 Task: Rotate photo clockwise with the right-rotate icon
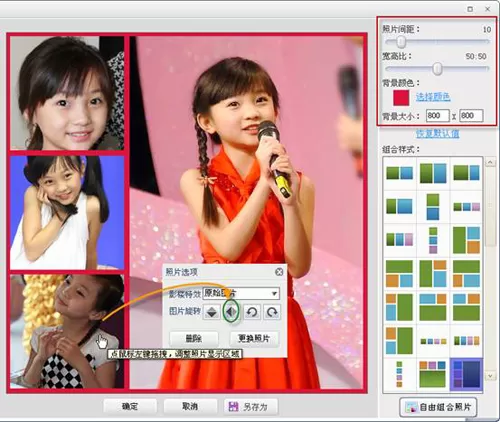click(x=272, y=312)
